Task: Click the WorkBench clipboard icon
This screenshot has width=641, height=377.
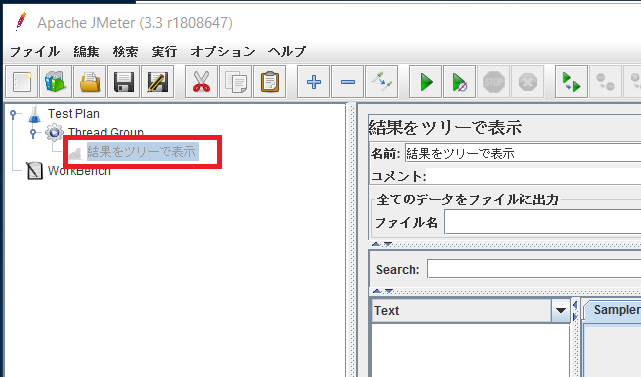Action: coord(34,171)
